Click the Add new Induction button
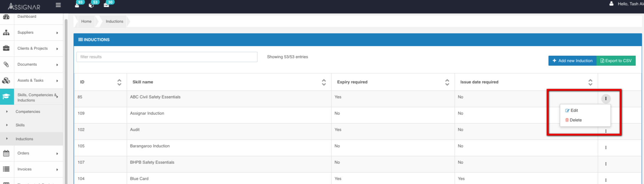Screen dimensions: 644x184 [x=572, y=61]
